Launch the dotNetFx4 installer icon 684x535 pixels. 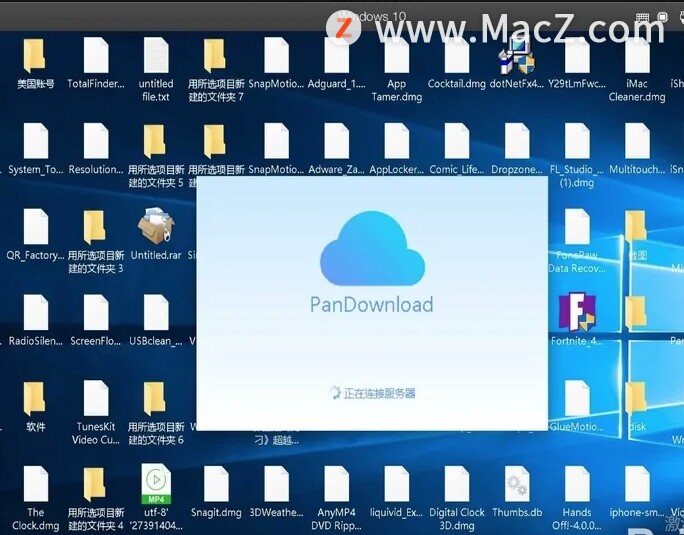[x=517, y=55]
